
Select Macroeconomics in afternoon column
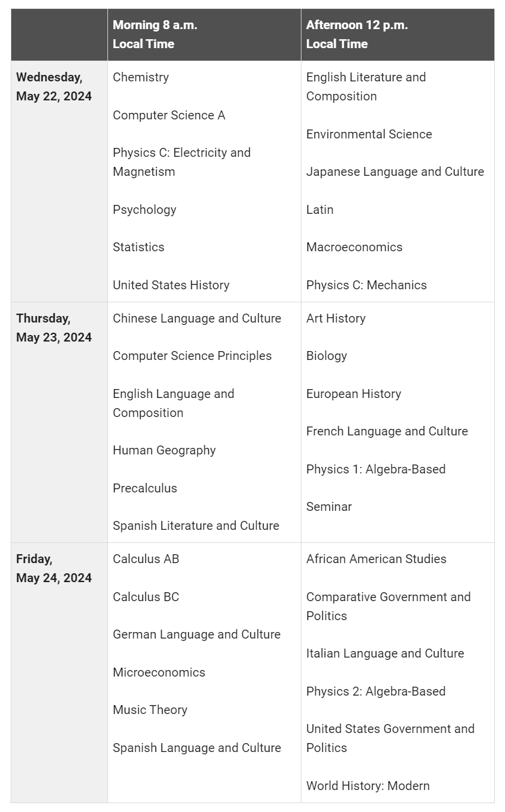pos(354,247)
